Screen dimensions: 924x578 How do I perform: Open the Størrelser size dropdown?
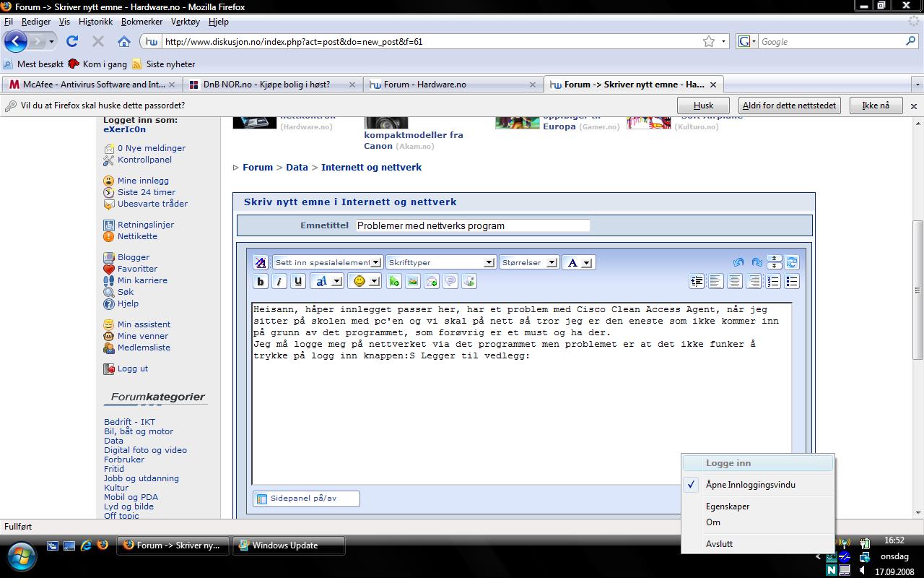tap(528, 262)
